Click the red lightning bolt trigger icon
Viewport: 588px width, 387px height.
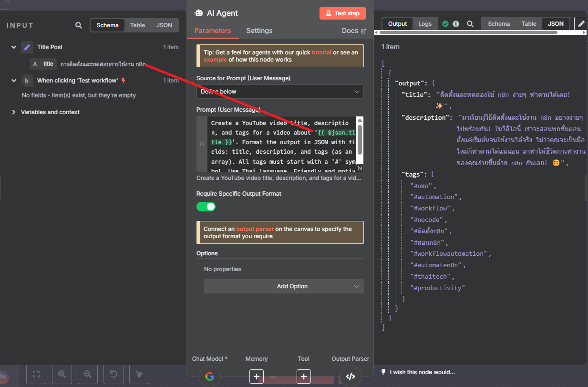[x=124, y=81]
